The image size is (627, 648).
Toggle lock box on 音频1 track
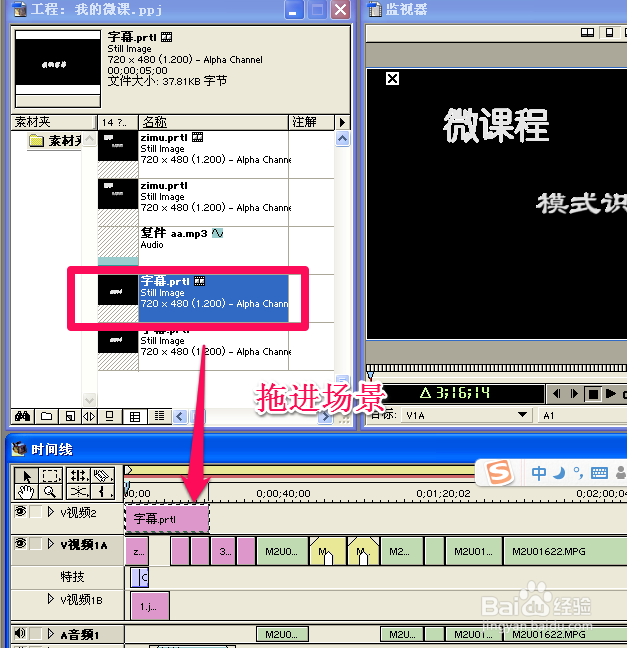click(x=36, y=633)
